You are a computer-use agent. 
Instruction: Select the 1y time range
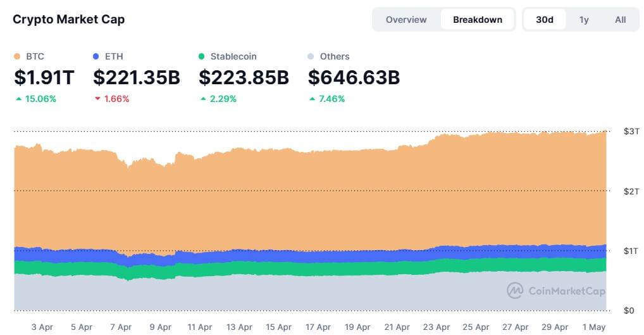pos(584,20)
